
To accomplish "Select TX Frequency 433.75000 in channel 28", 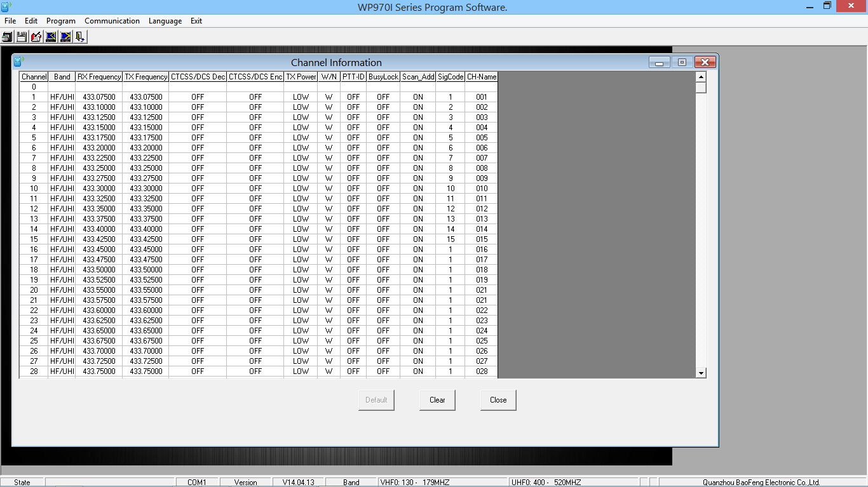I will pos(146,371).
